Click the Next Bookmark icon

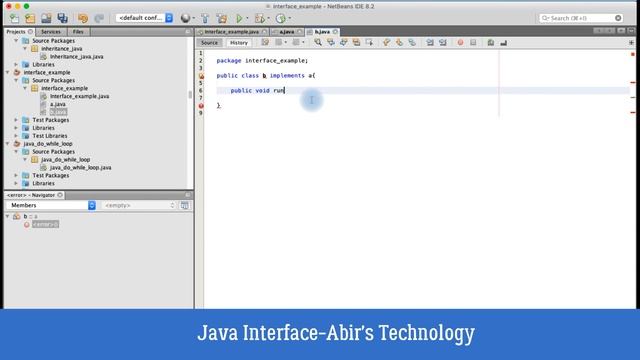(399, 42)
